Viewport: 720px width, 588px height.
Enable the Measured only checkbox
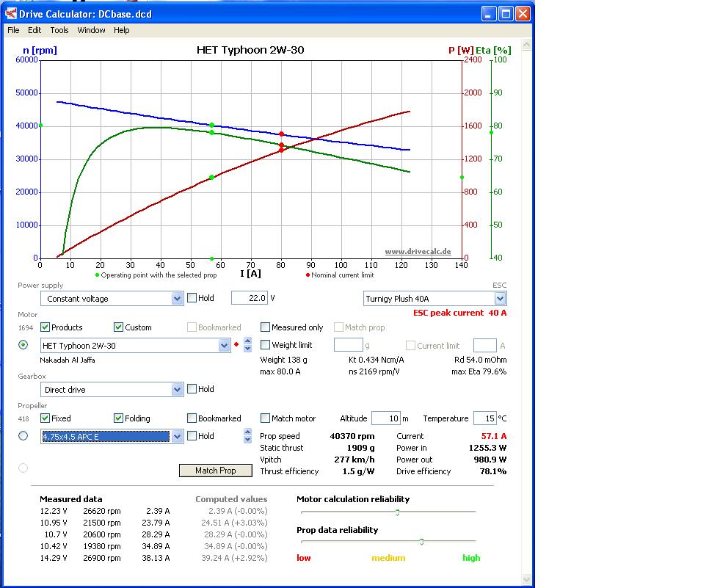point(266,327)
